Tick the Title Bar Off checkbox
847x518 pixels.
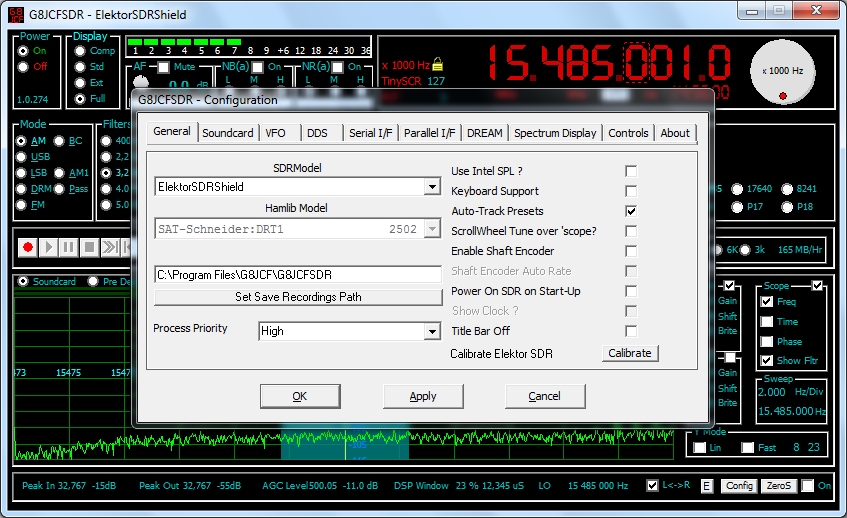(631, 331)
